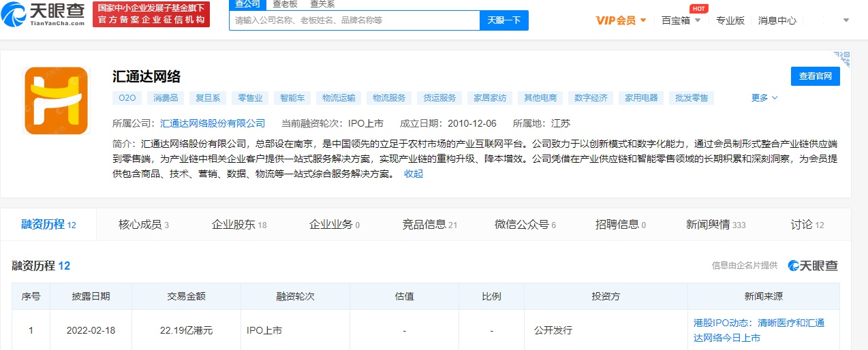Click the 新闻来源 column header
Image resolution: width=868 pixels, height=350 pixels.
[763, 297]
